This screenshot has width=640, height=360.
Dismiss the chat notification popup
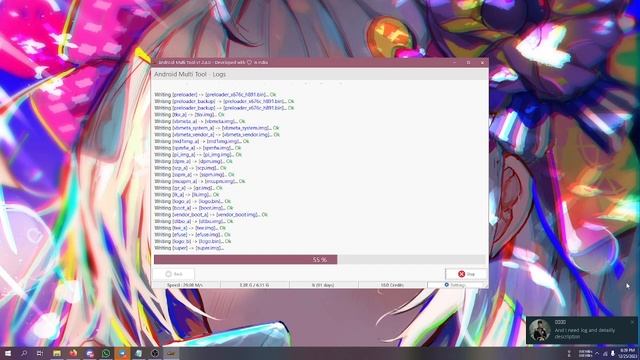click(632, 322)
